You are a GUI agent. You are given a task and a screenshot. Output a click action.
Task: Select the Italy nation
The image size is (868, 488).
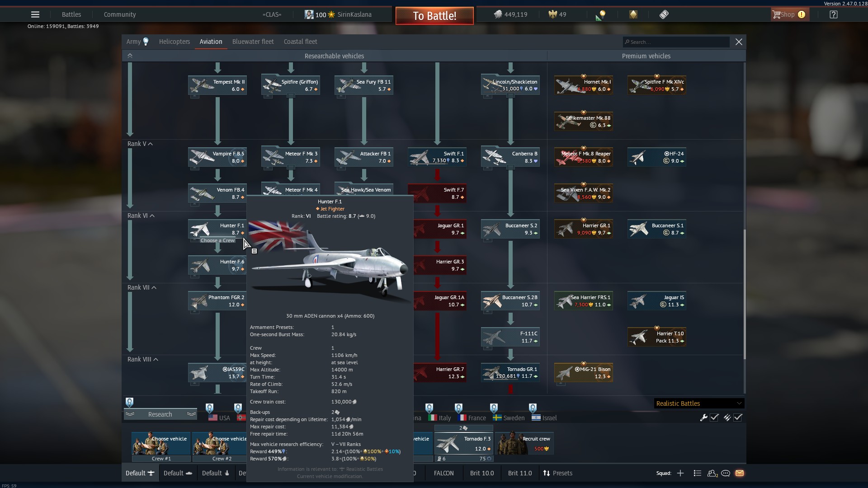coord(439,418)
